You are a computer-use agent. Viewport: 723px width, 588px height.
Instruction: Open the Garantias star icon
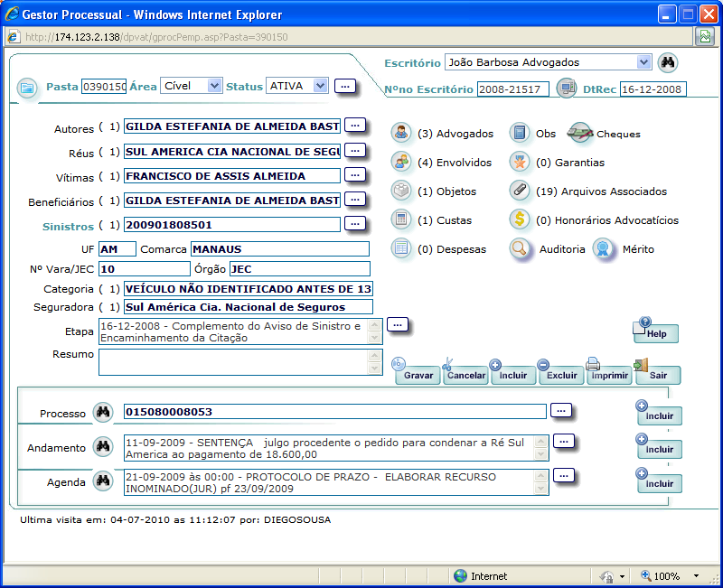pos(519,163)
